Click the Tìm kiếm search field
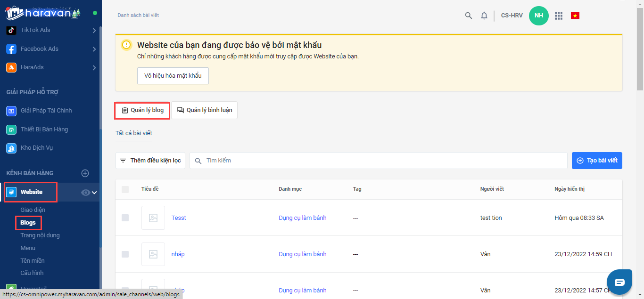The image size is (644, 299). (x=382, y=161)
